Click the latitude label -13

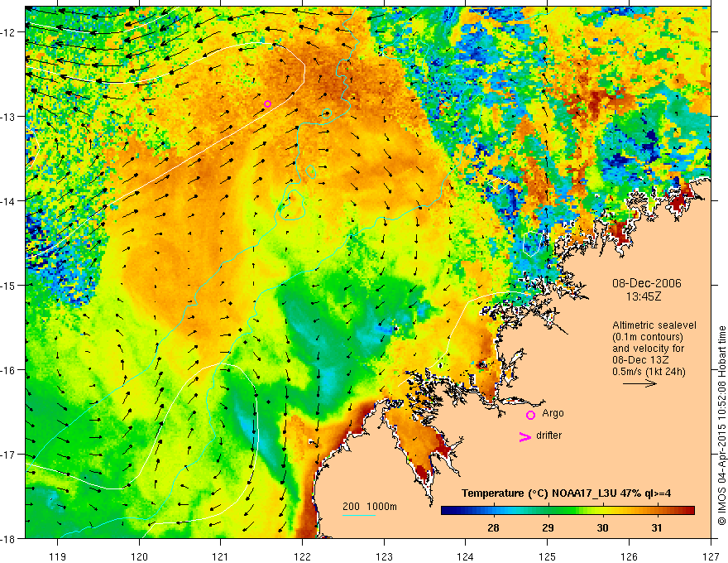pos(10,117)
